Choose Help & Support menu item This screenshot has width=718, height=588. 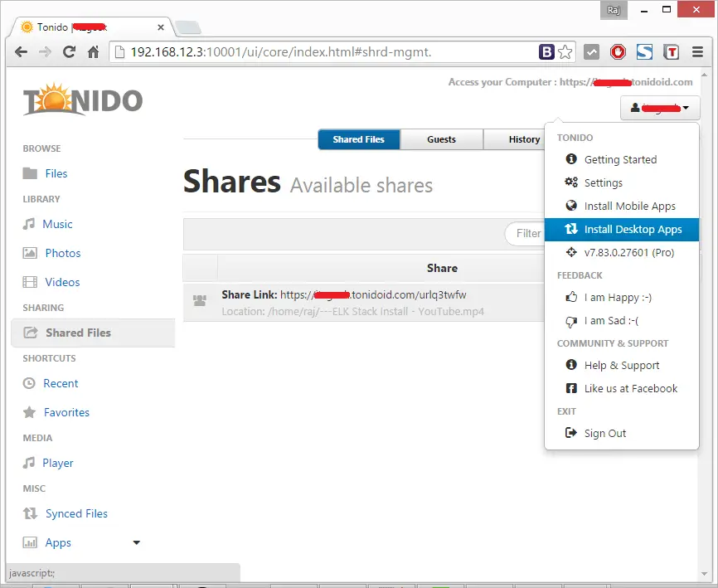tap(622, 365)
